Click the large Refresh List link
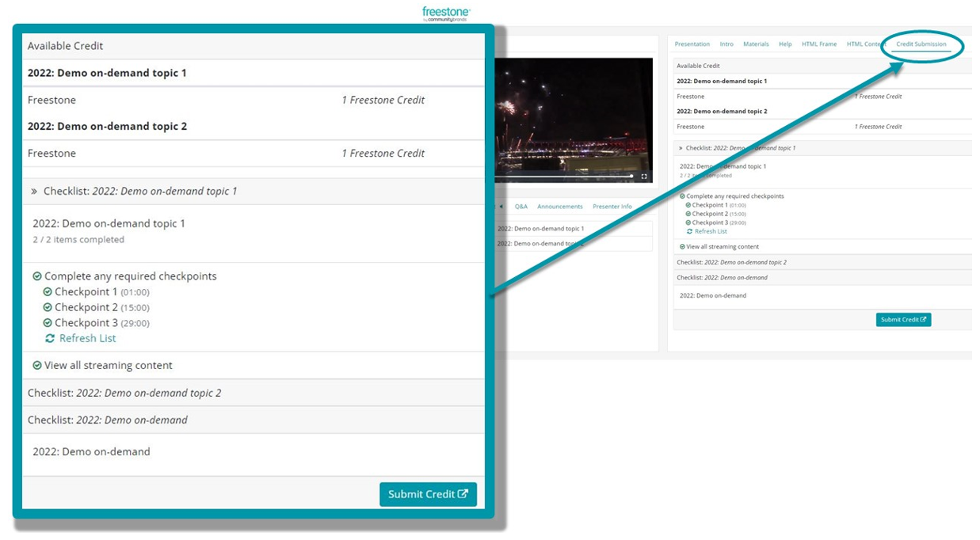 [87, 338]
